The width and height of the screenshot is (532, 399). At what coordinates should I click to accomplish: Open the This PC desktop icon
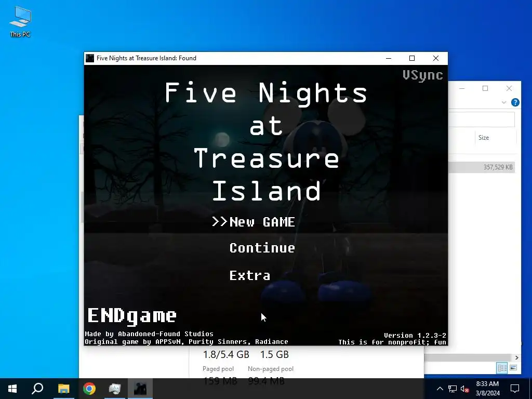[20, 22]
